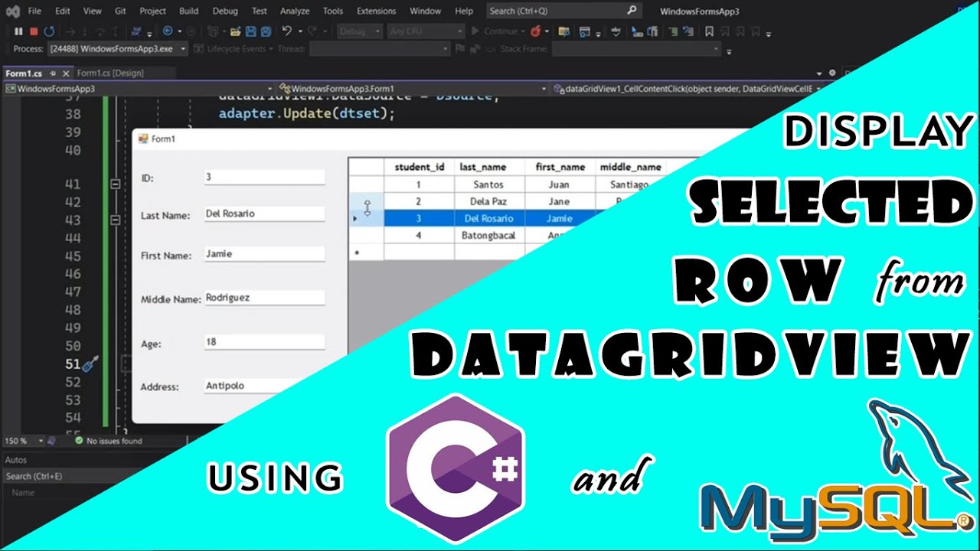Restart the debug session icon
The image size is (980, 551).
point(49,31)
